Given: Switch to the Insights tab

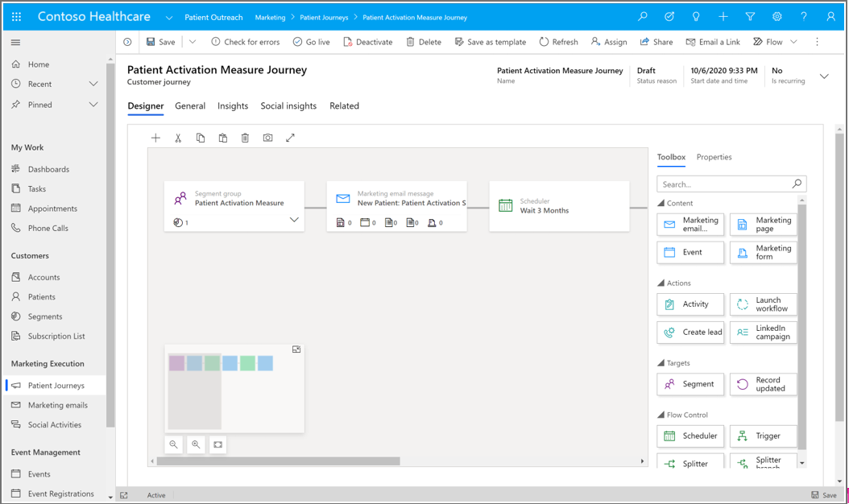Looking at the screenshot, I should pyautogui.click(x=233, y=106).
